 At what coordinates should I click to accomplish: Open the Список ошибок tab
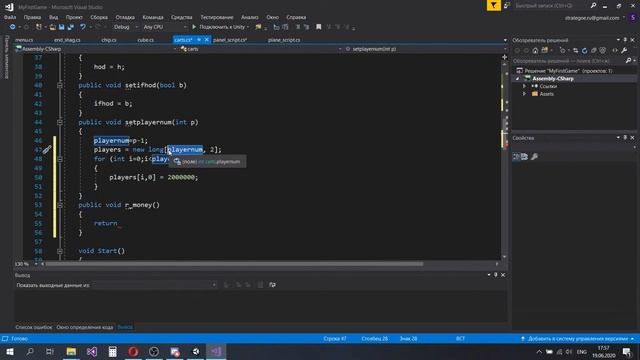click(33, 327)
